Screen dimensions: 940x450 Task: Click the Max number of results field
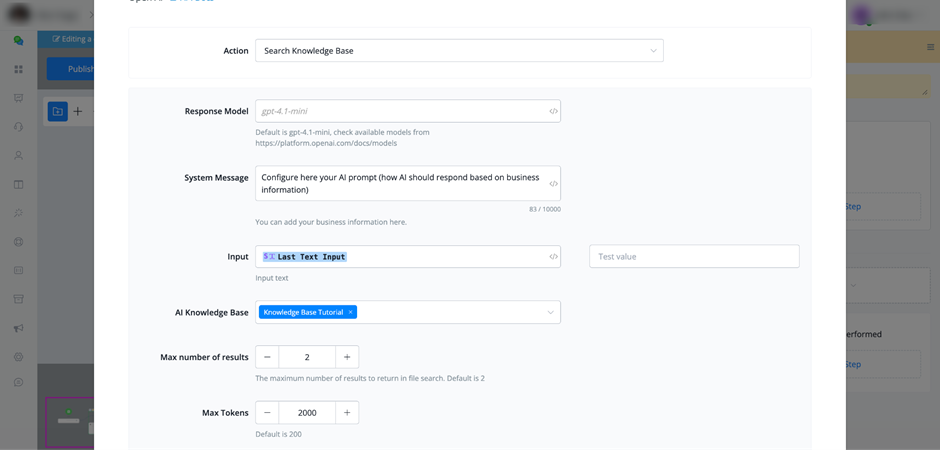point(307,357)
